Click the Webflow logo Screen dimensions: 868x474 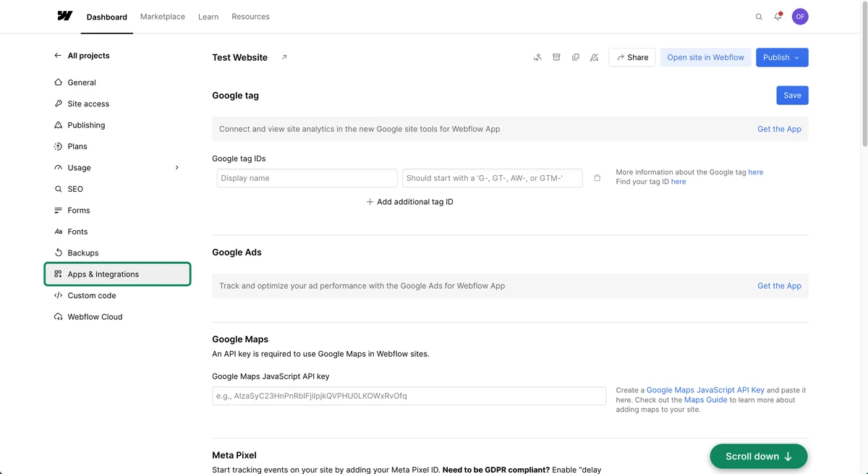click(x=65, y=16)
